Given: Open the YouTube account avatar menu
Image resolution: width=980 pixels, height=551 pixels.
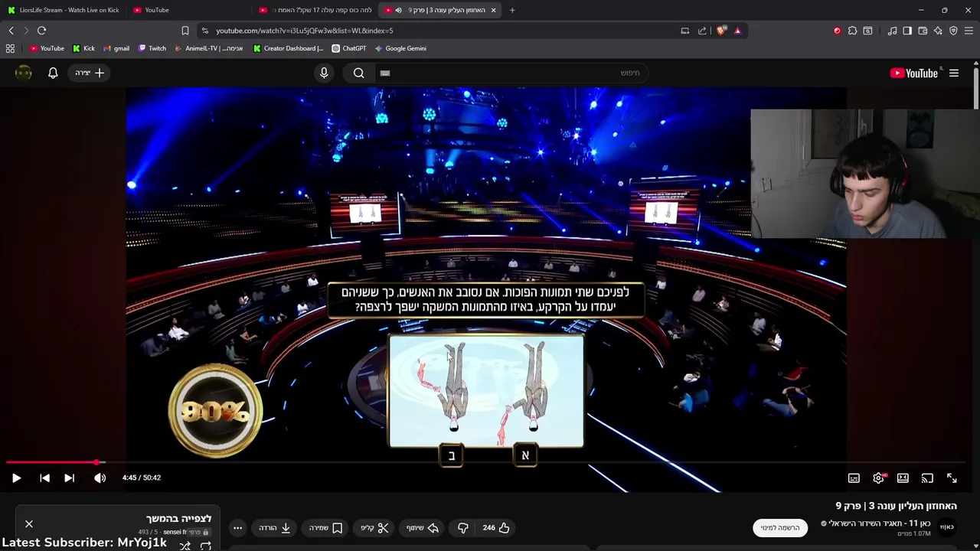Looking at the screenshot, I should (x=24, y=73).
